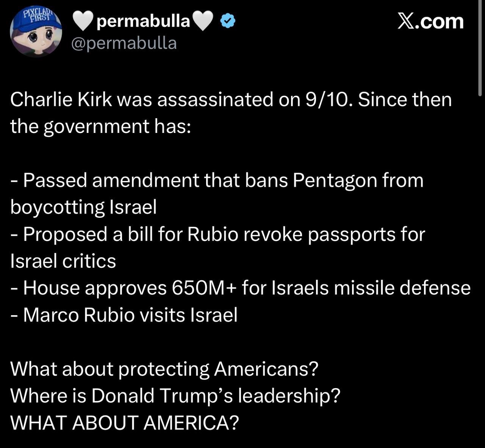
Task: Open the @permabulla handle link
Action: pyautogui.click(x=124, y=43)
